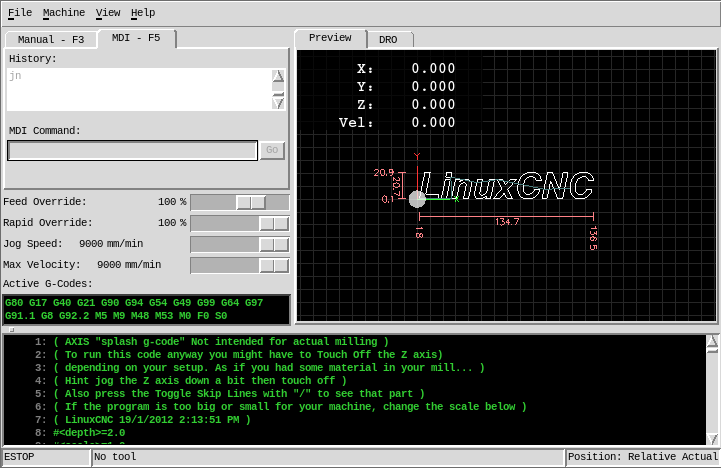Click the Jog Speed '9000 mm/min' value
The height and width of the screenshot is (468, 722).
111,244
